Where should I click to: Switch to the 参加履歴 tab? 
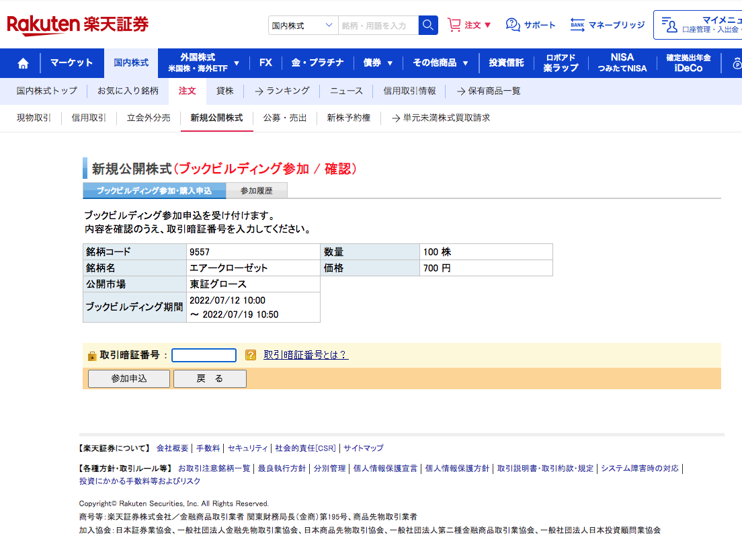point(257,191)
